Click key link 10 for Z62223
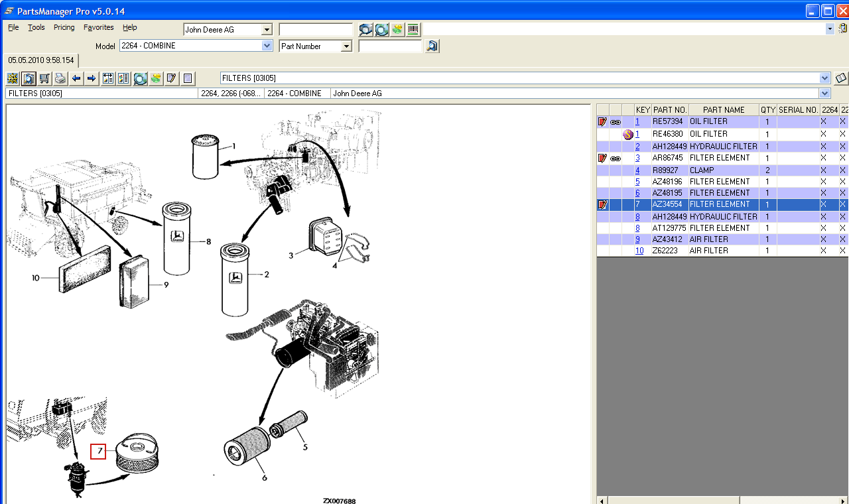Screen dimensions: 849x504 [x=639, y=251]
